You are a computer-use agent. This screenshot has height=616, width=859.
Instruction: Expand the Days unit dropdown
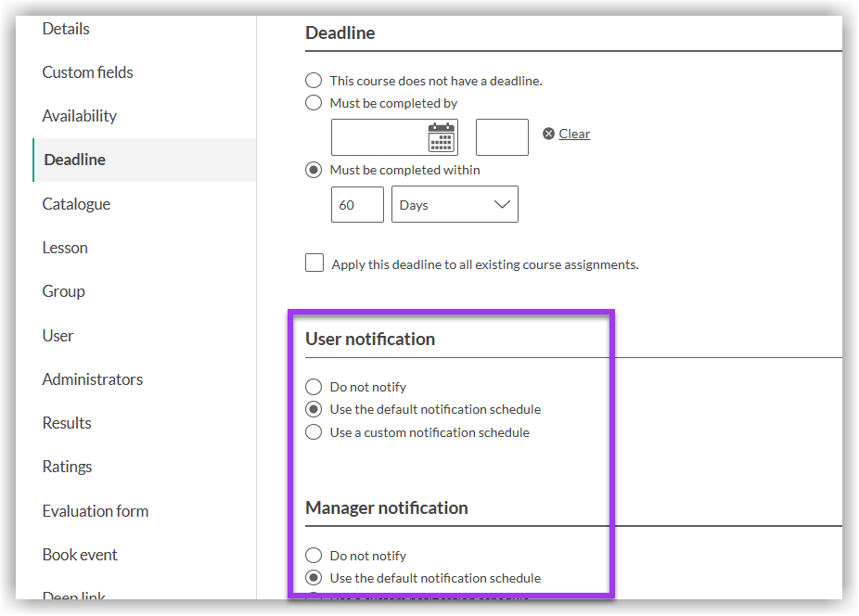click(x=455, y=205)
